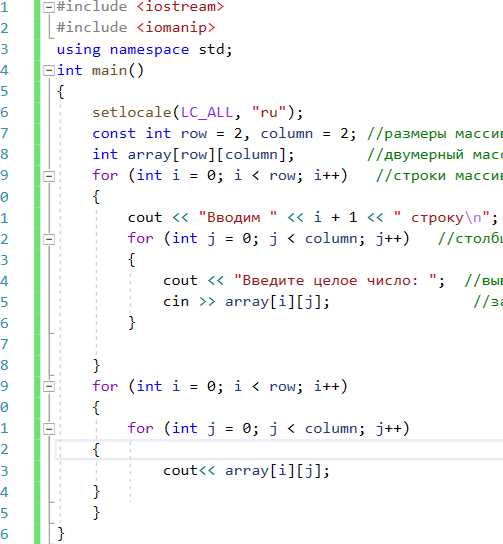
Task: Collapse the int main() function
Action: pyautogui.click(x=49, y=71)
